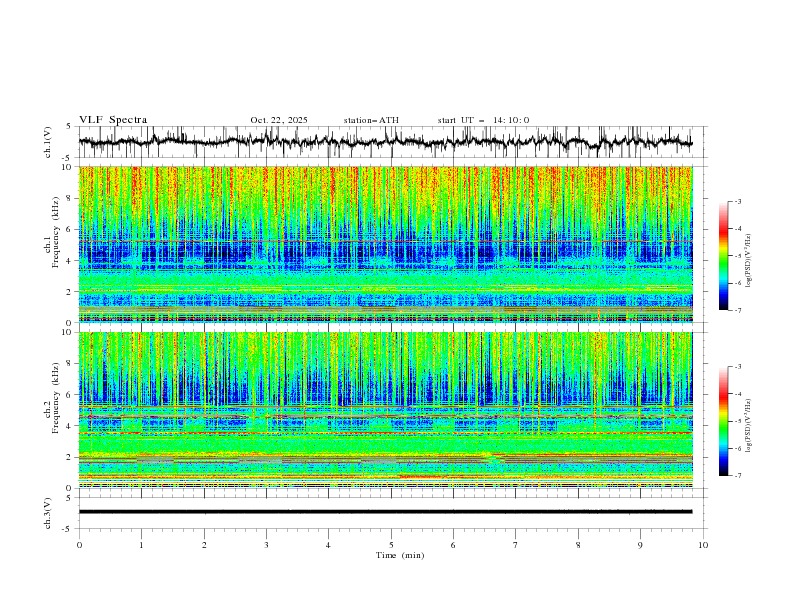Click the "-3" tick on ch.1 color bar
792x612 pixels.
click(738, 201)
